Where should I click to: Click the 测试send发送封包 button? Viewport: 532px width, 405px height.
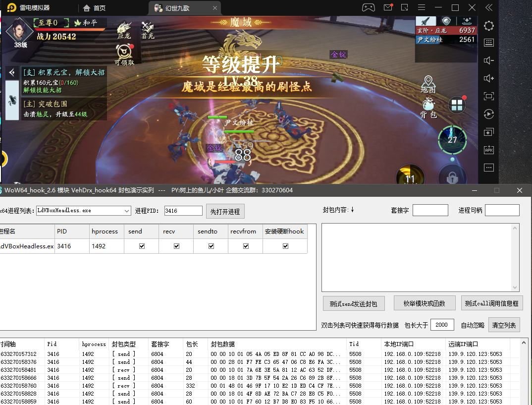coord(354,303)
